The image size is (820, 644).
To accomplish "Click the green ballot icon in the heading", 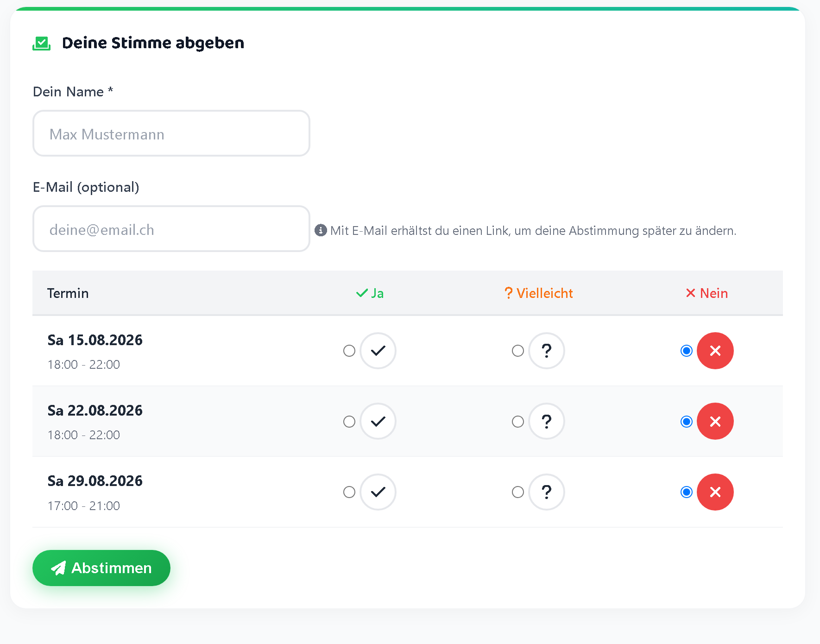I will (42, 44).
